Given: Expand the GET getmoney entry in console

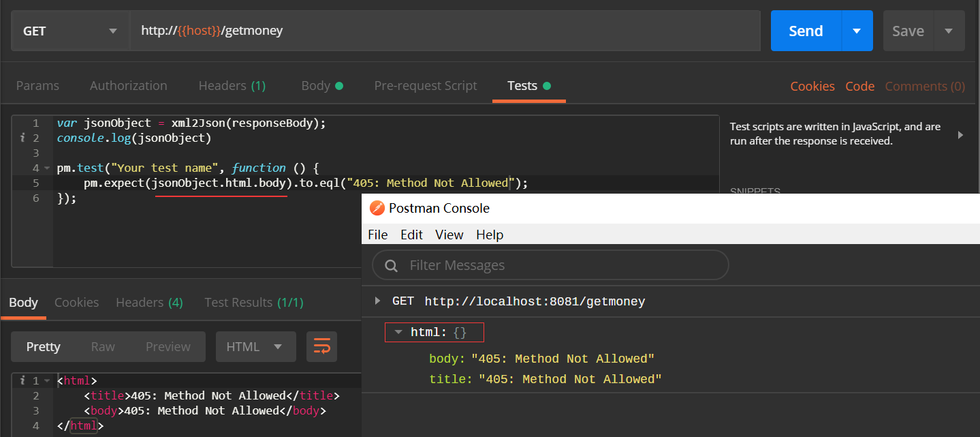Looking at the screenshot, I should [x=377, y=300].
